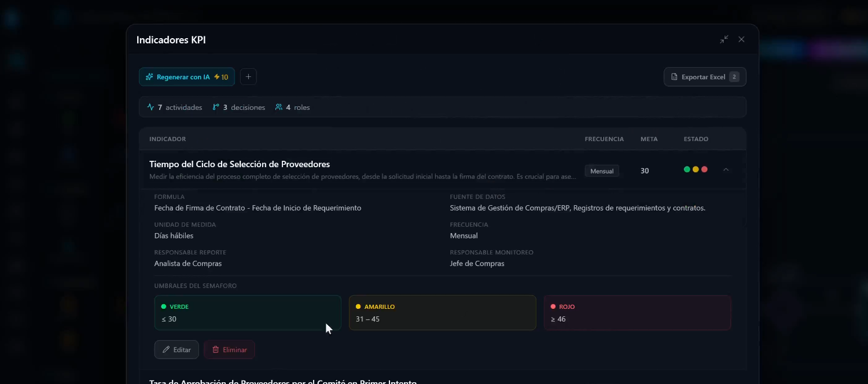Select the VERDE threshold card
This screenshot has height=384, width=868.
tap(248, 313)
